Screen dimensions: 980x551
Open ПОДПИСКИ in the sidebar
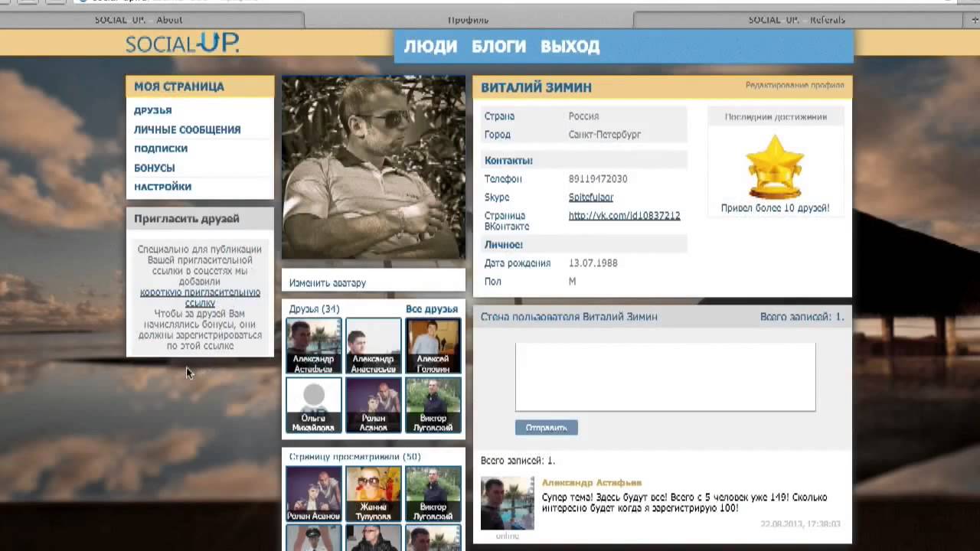pos(161,148)
